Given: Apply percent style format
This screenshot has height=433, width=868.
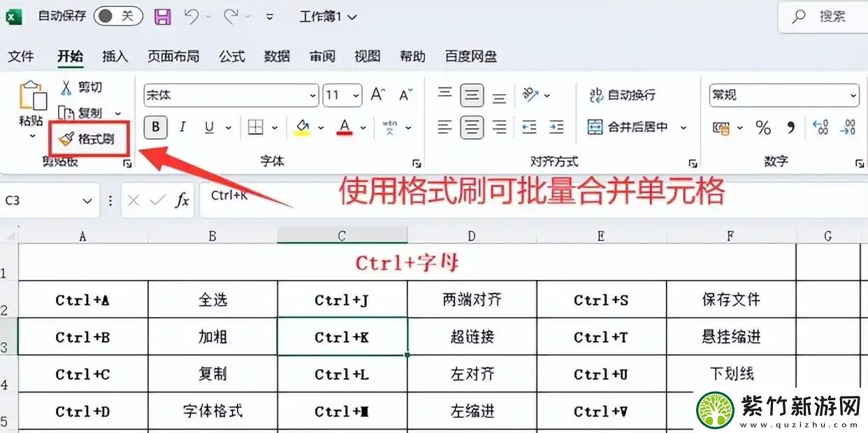Looking at the screenshot, I should point(763,128).
